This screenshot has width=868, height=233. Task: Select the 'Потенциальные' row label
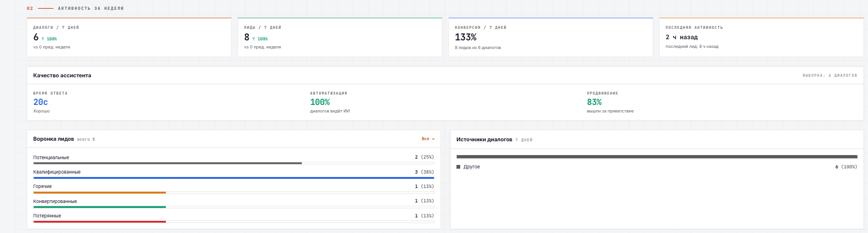(x=51, y=157)
